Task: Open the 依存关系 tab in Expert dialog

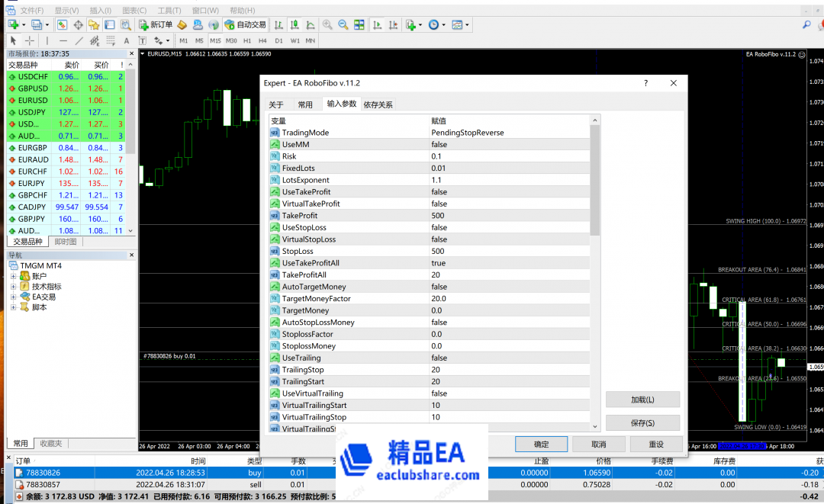Action: [378, 104]
